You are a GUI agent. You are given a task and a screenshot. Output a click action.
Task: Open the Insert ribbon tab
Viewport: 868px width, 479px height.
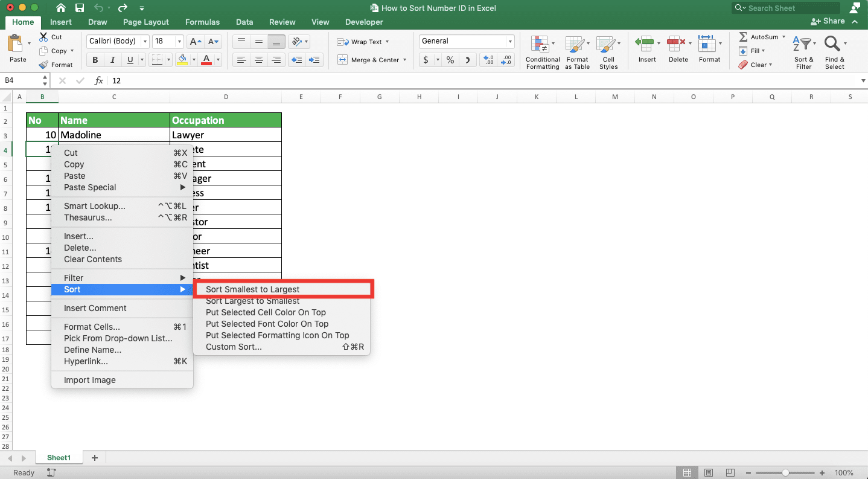60,22
